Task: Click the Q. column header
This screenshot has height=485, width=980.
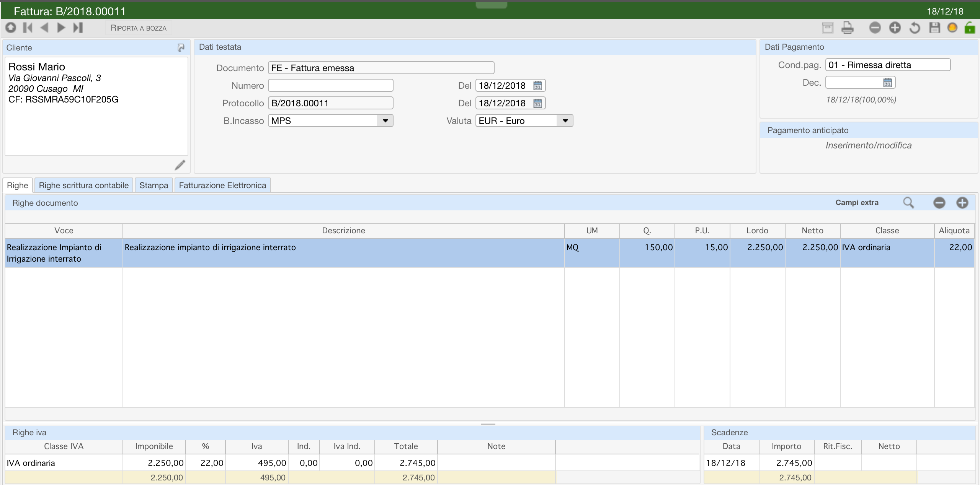Action: (x=647, y=231)
